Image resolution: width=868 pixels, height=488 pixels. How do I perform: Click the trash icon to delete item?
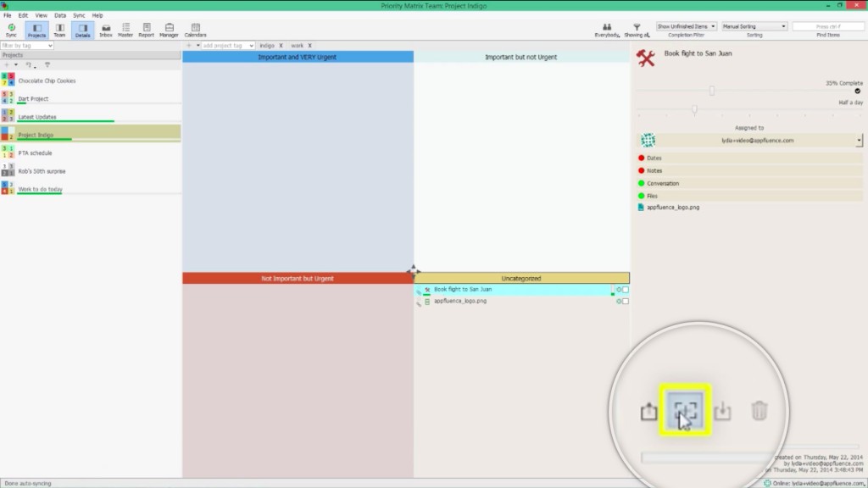click(759, 410)
